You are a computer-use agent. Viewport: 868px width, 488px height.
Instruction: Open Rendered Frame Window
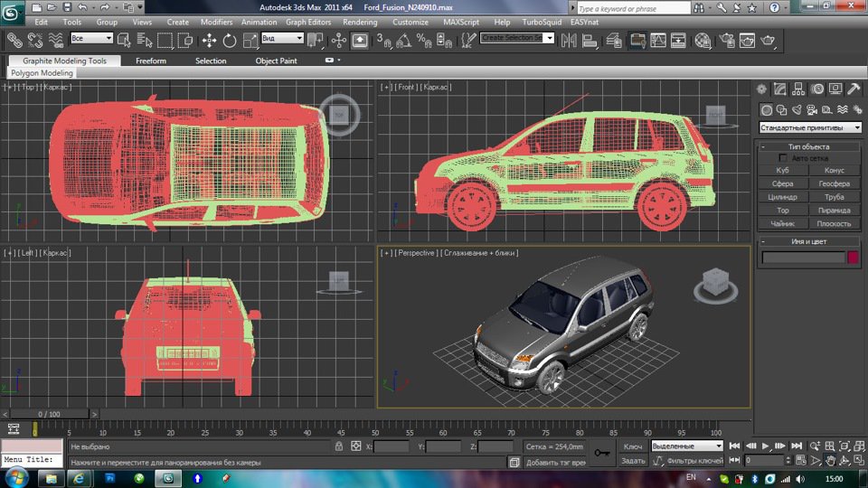[747, 40]
